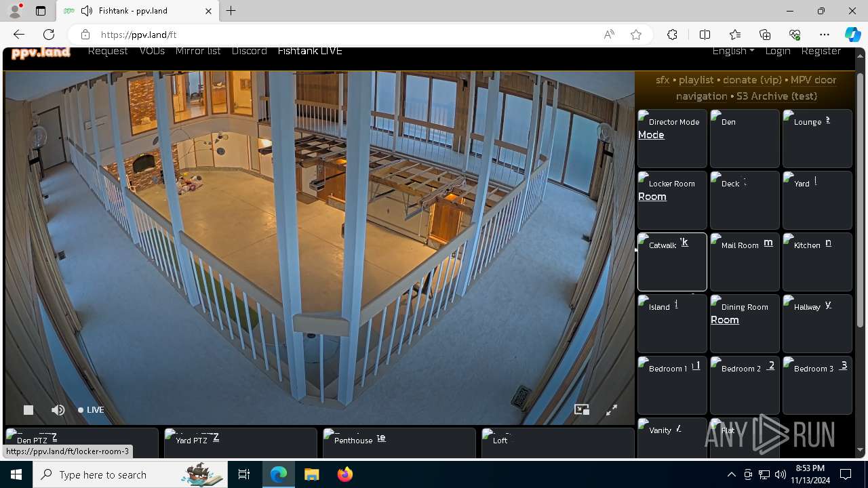
Task: Mute the stream volume speaker icon
Action: 58,410
